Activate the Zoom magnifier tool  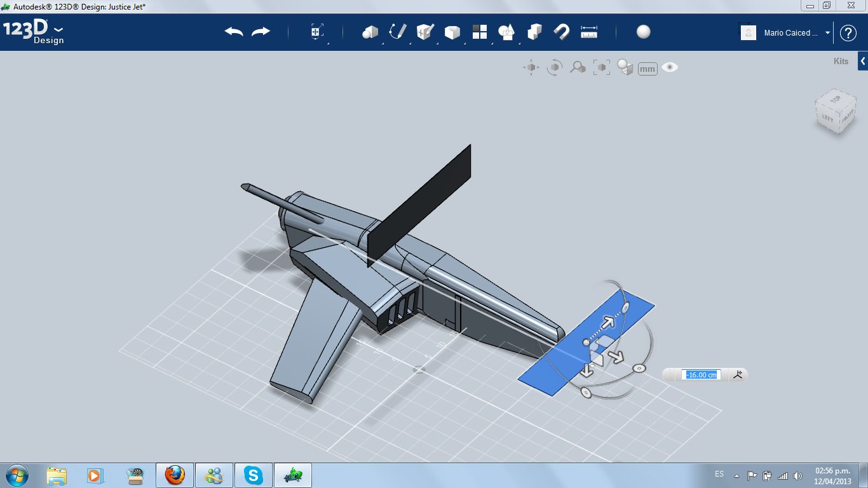point(578,67)
